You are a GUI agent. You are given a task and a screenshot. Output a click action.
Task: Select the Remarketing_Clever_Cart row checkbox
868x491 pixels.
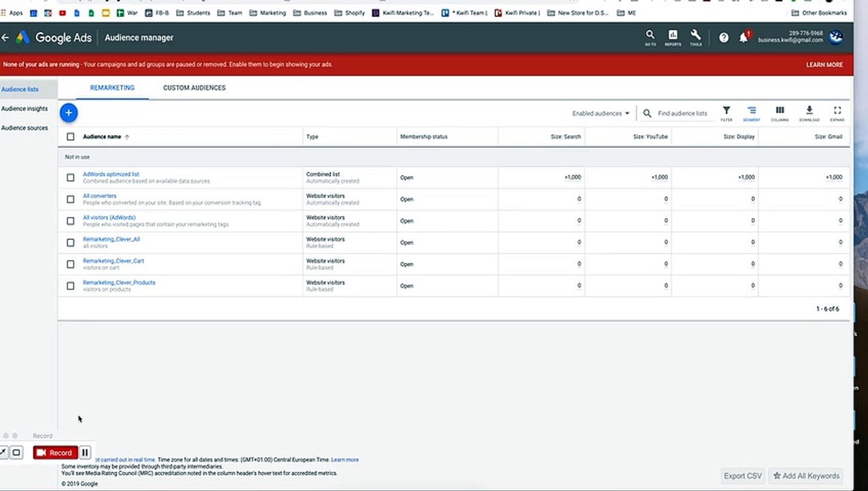[70, 265]
